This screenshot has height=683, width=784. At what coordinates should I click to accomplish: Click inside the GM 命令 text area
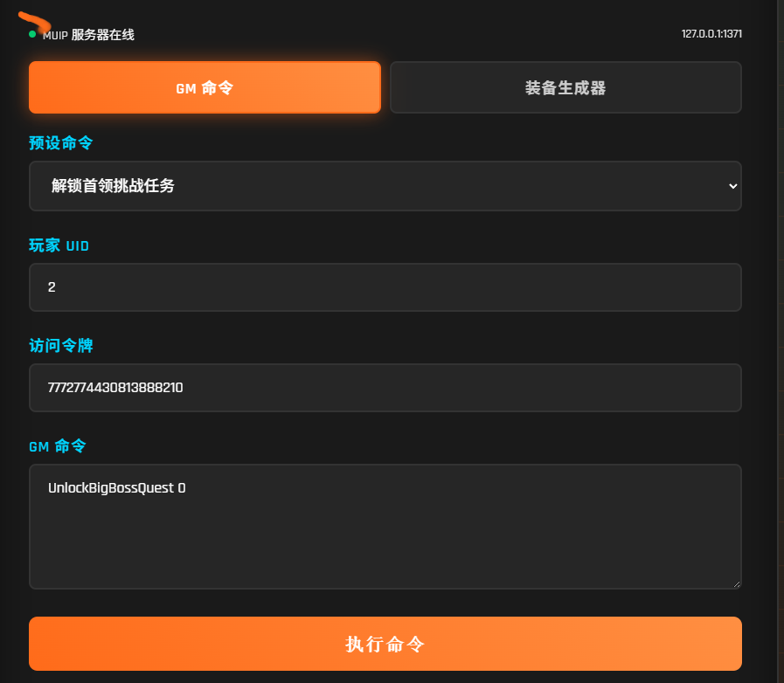(385, 524)
